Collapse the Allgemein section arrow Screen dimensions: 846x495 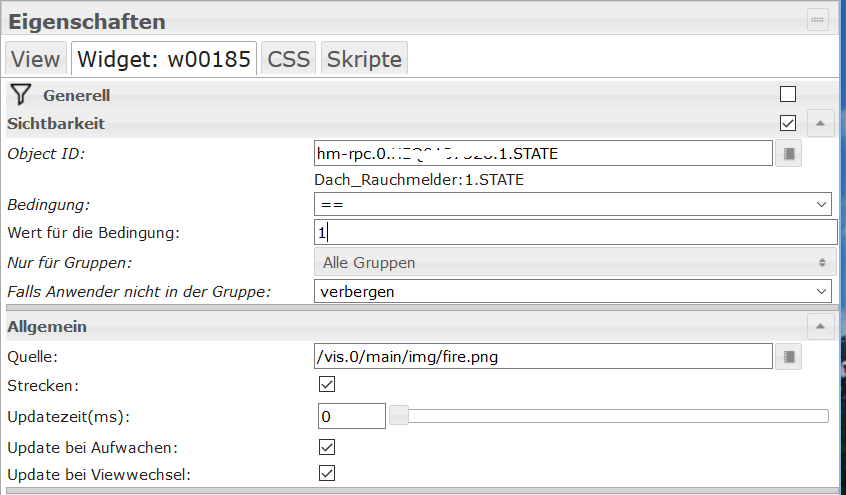(x=819, y=327)
